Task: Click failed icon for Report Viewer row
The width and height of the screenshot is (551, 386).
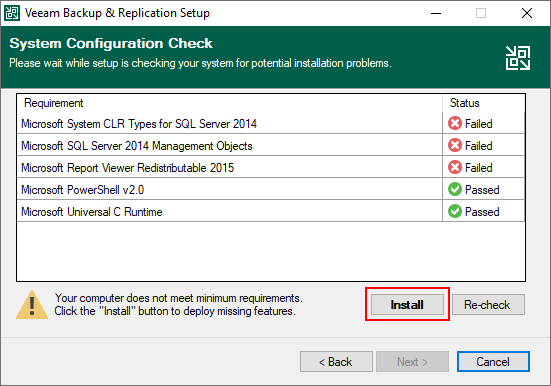Action: (x=455, y=167)
